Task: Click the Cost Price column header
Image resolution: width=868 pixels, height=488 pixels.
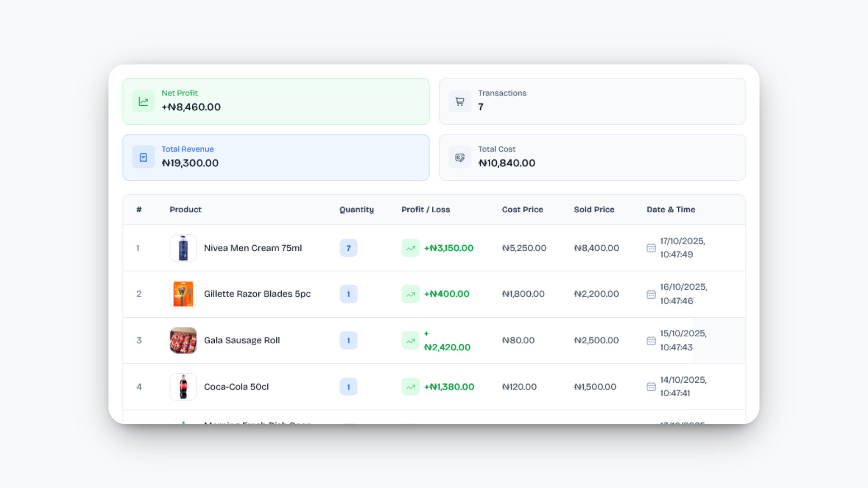Action: pyautogui.click(x=523, y=210)
